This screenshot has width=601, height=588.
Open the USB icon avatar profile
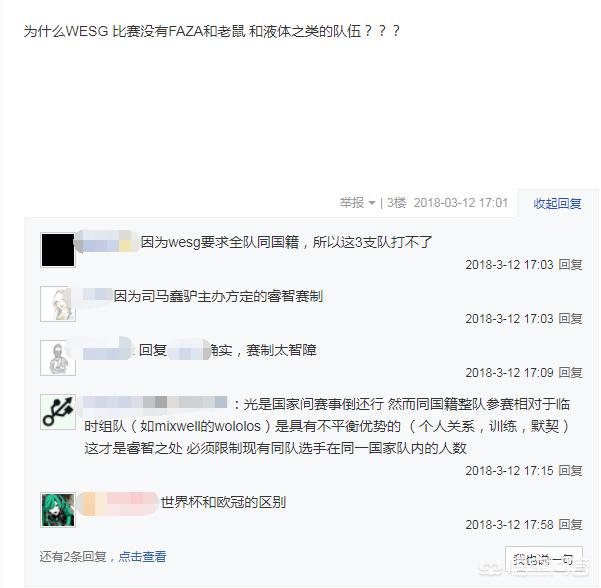[x=58, y=412]
